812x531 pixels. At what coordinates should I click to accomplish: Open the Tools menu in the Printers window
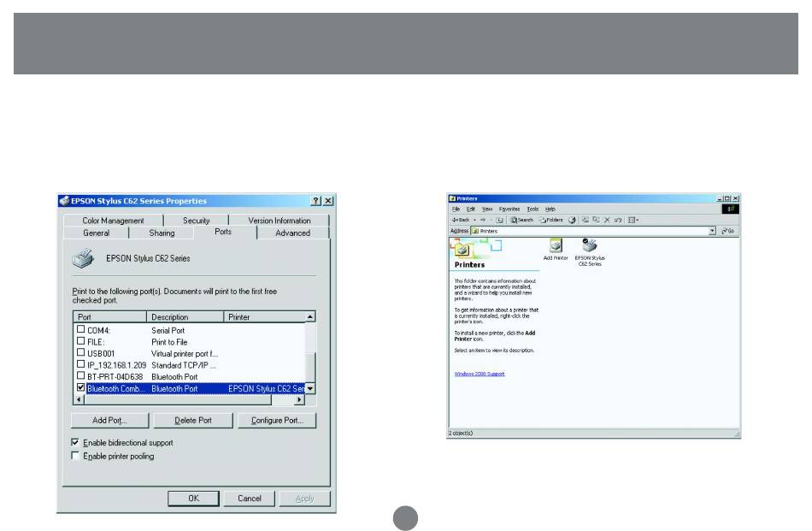(533, 209)
